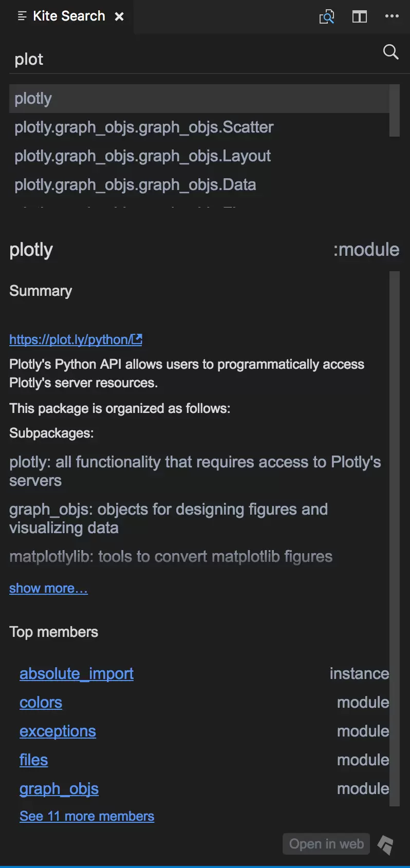
Task: Open the absolute_import member
Action: click(77, 673)
